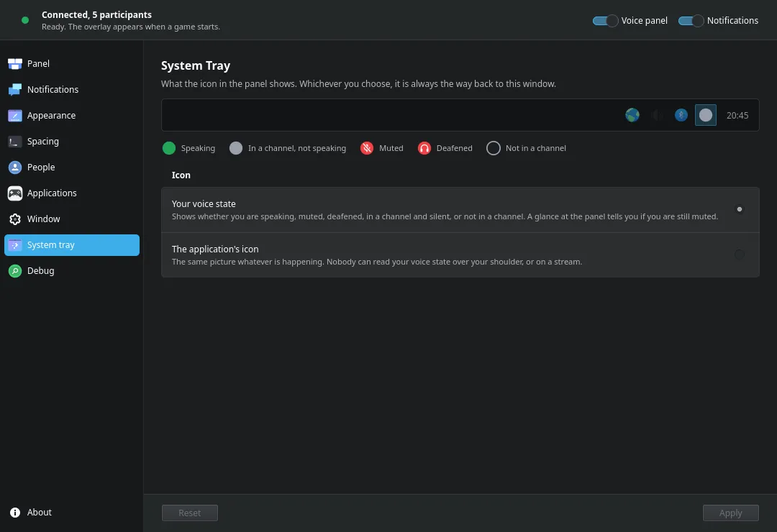Click the highlighted voice state tray icon

[705, 116]
